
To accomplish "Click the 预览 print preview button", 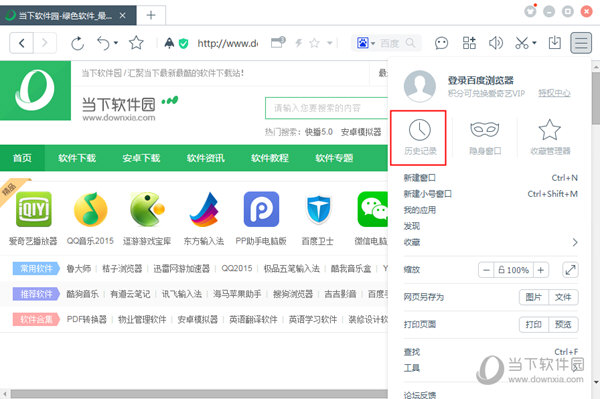I will tap(563, 324).
